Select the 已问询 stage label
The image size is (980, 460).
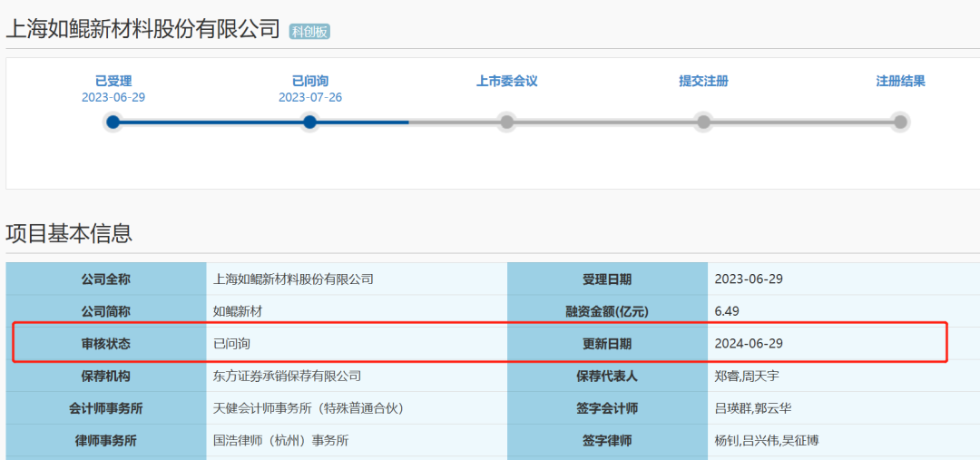(x=310, y=82)
